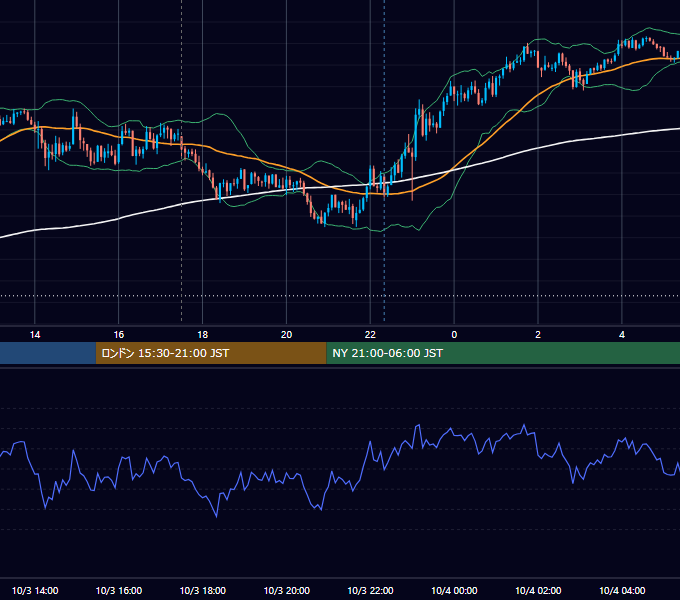The image size is (680, 600).
Task: Select the blue session bar before ロンドン
Action: [x=48, y=353]
